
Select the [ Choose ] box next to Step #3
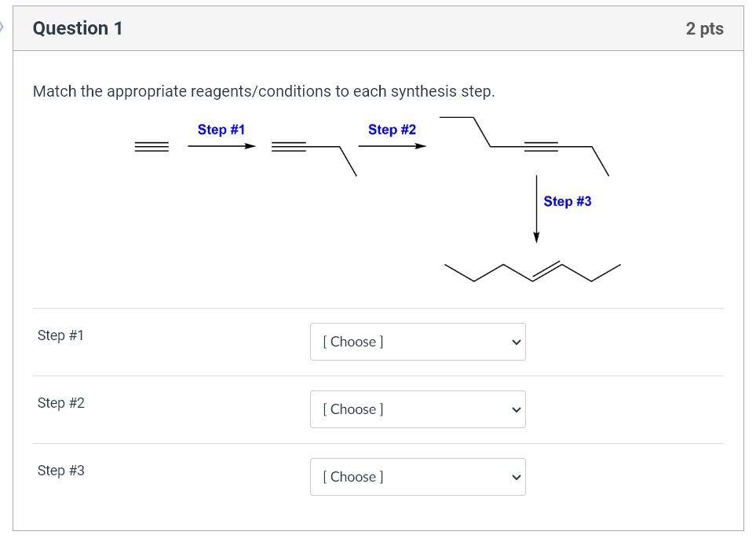[418, 477]
